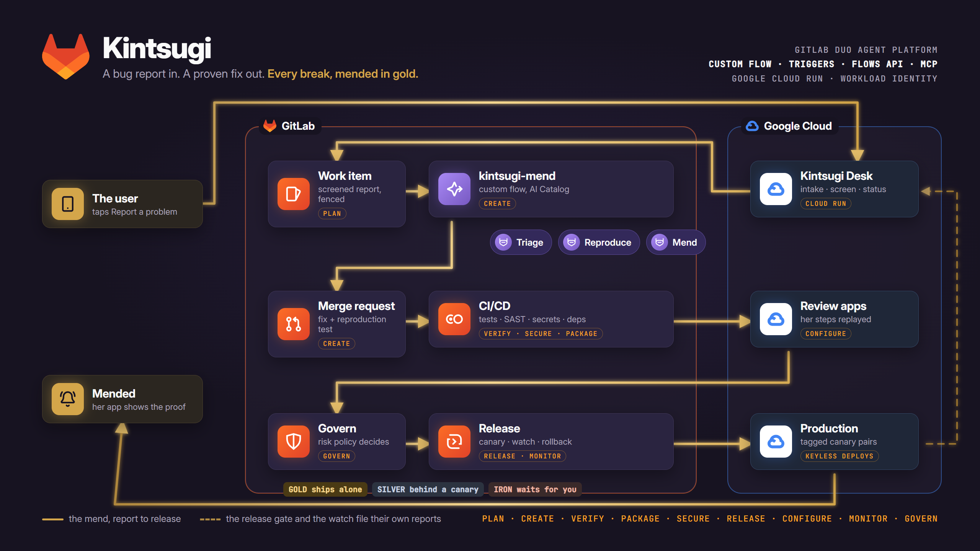
Task: Click the GOVERN tag on the Govern card
Action: [336, 456]
